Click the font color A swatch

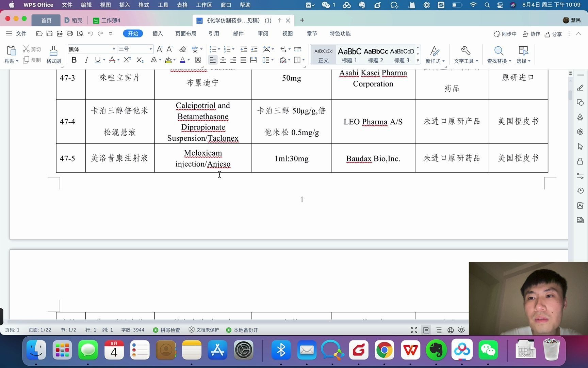[183, 60]
